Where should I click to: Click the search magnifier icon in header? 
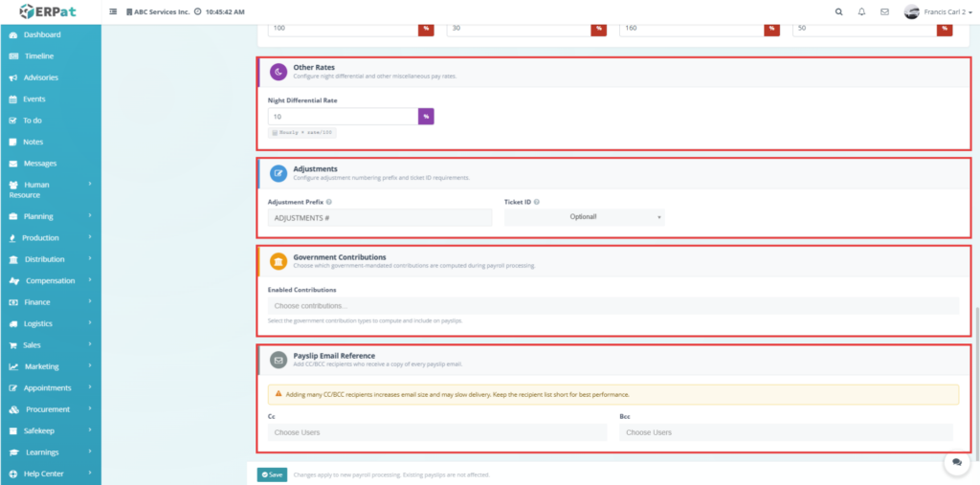[x=838, y=11]
